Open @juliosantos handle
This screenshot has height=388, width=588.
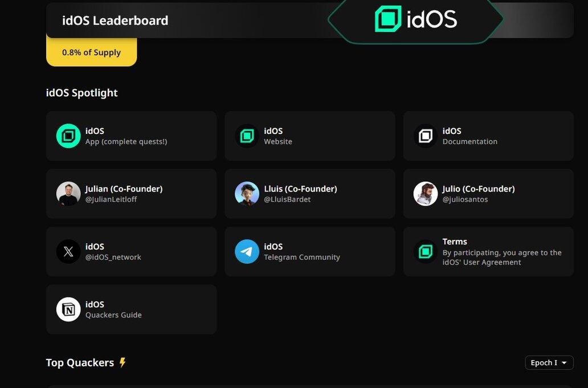point(465,199)
